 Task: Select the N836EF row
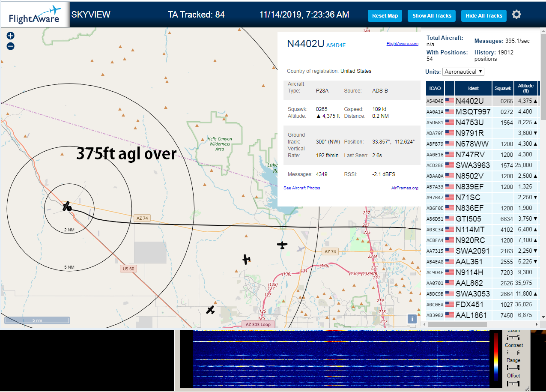click(482, 208)
